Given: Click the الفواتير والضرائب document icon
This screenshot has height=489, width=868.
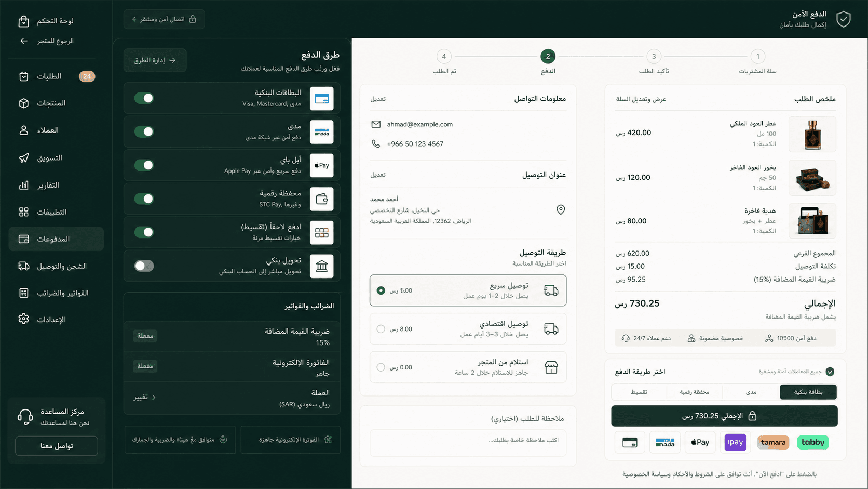Looking at the screenshot, I should coord(23,293).
